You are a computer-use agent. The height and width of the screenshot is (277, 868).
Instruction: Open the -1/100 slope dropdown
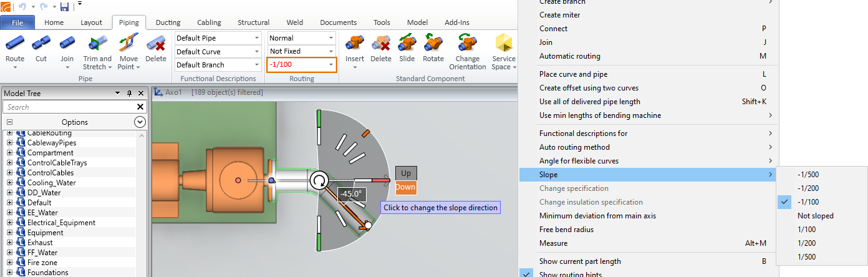pyautogui.click(x=331, y=65)
